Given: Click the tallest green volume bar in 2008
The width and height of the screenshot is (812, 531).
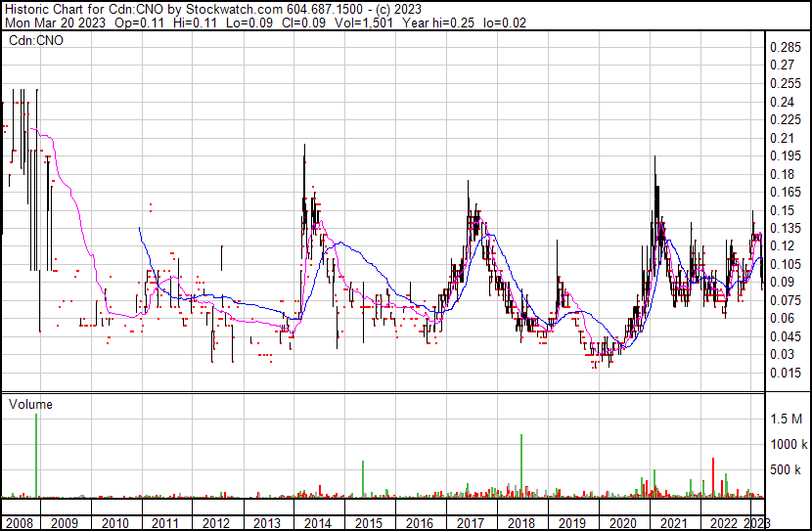Looking at the screenshot, I should coord(36,456).
